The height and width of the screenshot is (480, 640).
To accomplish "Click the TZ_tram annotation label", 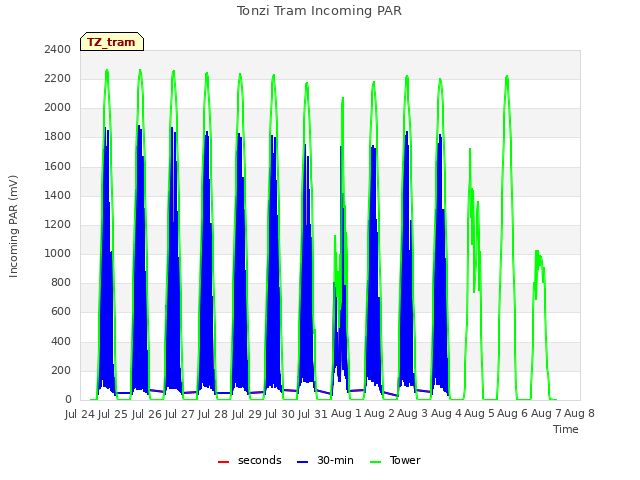I will 111,42.
